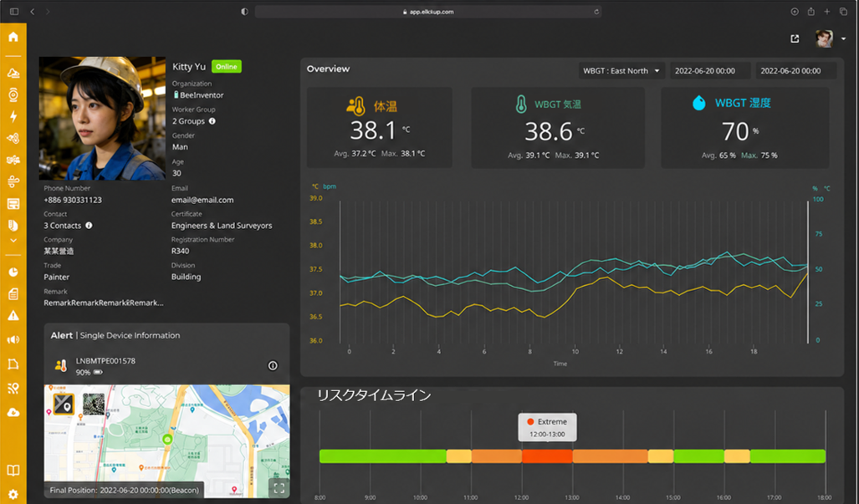Expand more sidebar items chevron
This screenshot has height=504, width=859.
13,240
